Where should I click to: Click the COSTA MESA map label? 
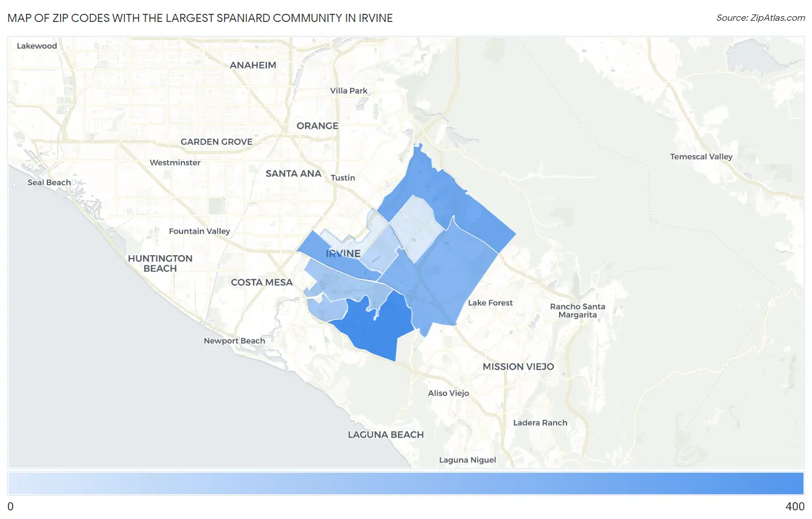tap(262, 282)
